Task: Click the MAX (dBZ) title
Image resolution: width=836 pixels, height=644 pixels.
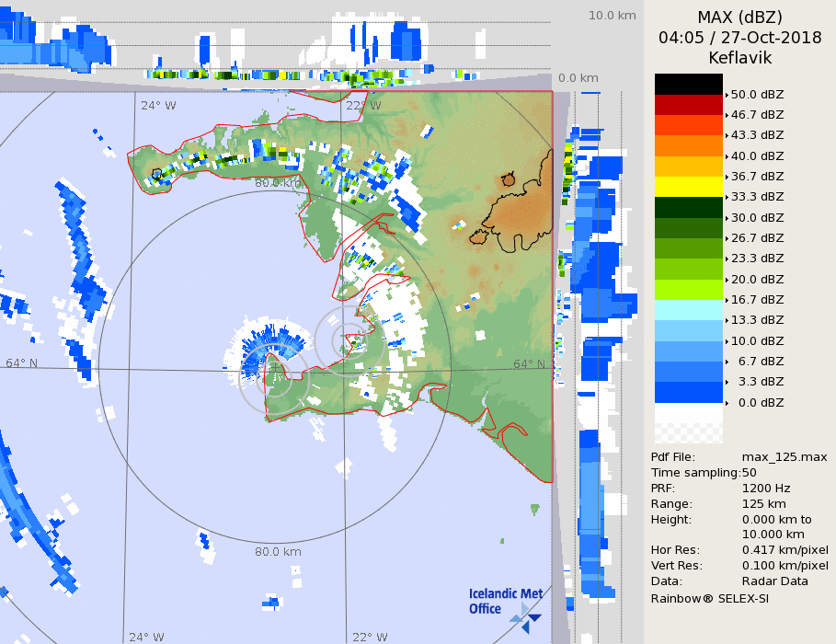Action: click(x=739, y=17)
